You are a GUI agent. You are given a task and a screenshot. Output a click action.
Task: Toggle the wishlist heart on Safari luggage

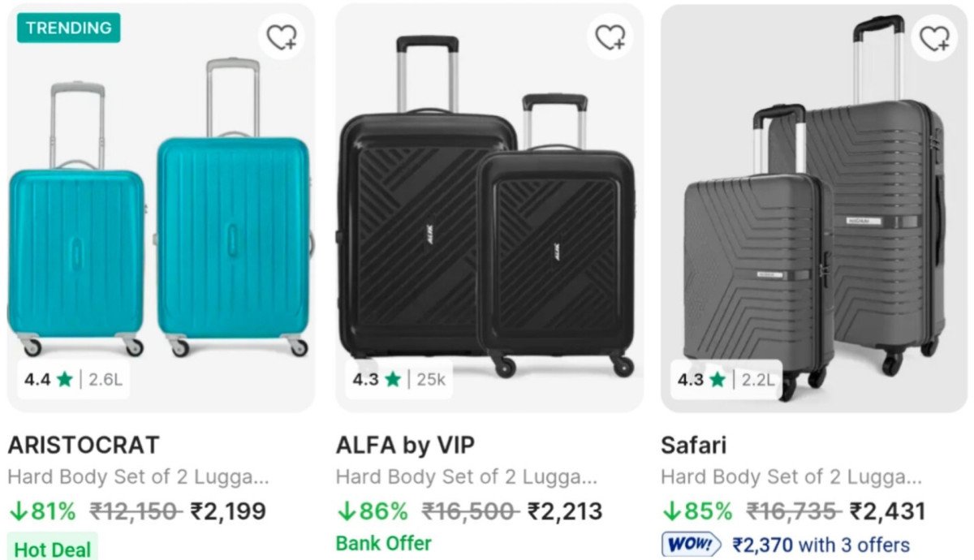click(933, 38)
